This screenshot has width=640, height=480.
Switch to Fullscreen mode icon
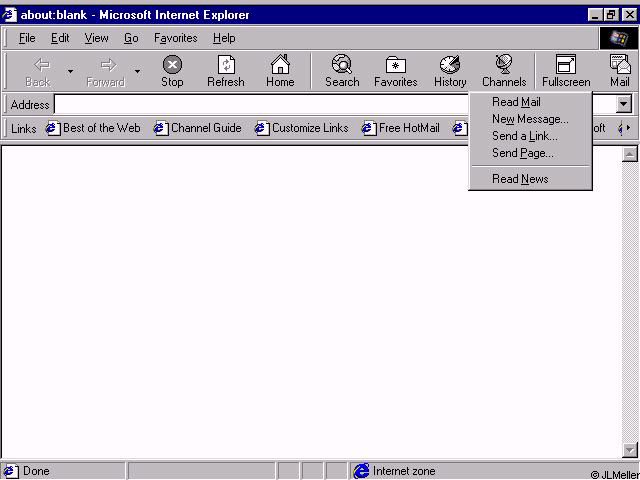click(566, 64)
